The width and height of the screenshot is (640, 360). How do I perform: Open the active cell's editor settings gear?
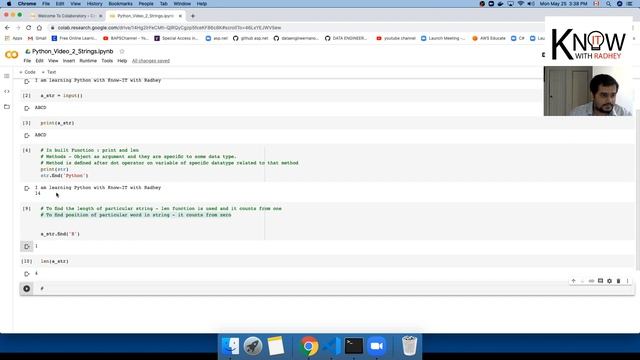(609, 281)
